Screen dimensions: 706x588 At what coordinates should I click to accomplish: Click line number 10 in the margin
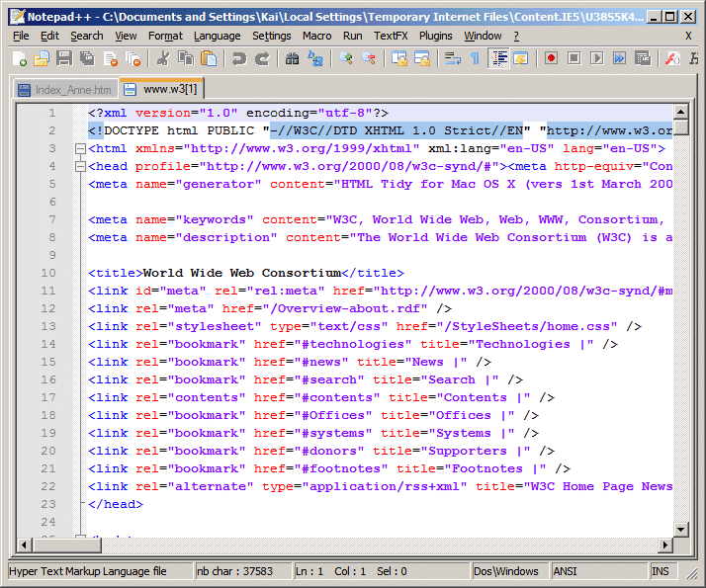(x=48, y=273)
